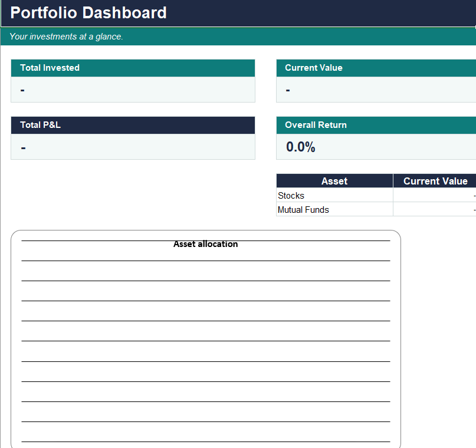Click the Total Invested value cell
The height and width of the screenshot is (448, 476).
tap(133, 90)
